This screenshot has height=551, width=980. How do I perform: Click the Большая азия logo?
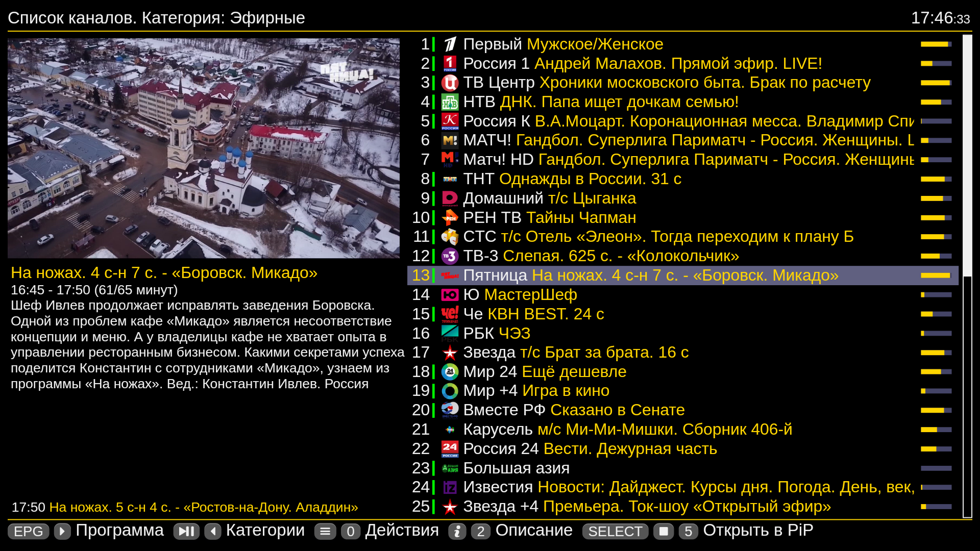450,468
